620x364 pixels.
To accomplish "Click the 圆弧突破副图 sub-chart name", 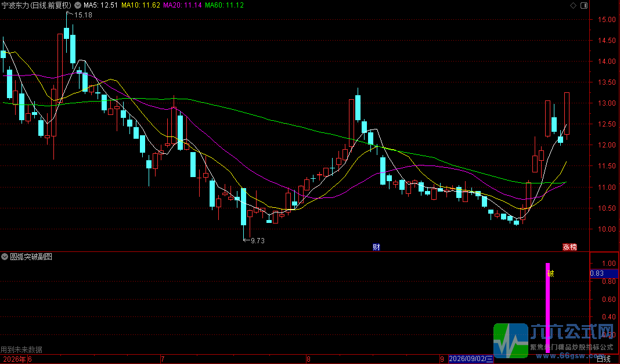I will click(x=31, y=257).
